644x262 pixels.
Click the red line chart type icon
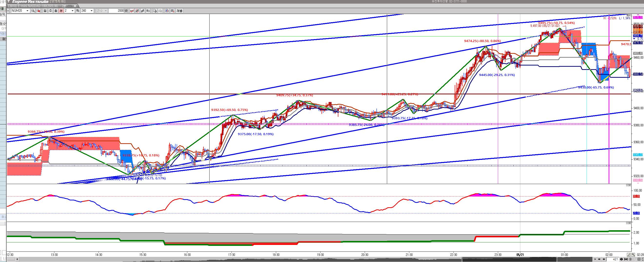pyautogui.click(x=132, y=11)
